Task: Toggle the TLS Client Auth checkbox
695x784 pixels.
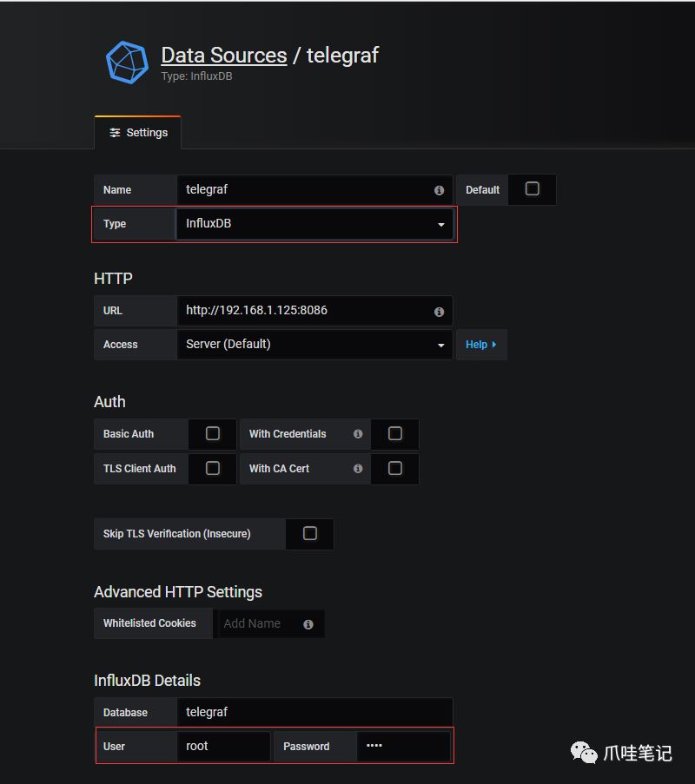Action: [213, 468]
